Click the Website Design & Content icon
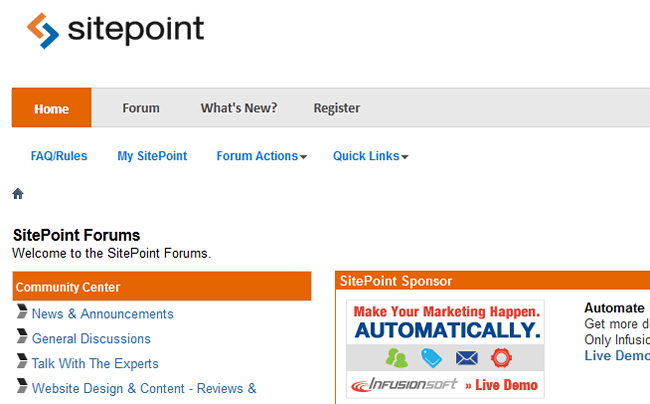The width and height of the screenshot is (650, 404). point(22,387)
